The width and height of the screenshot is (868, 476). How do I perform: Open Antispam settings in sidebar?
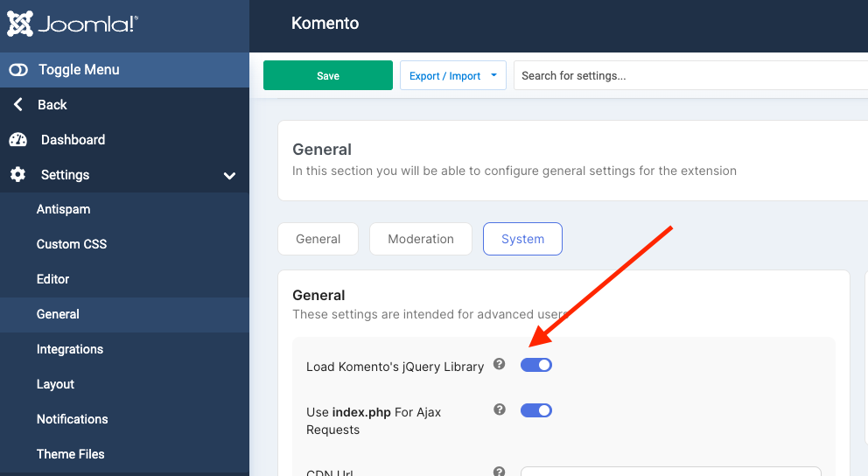pos(63,209)
